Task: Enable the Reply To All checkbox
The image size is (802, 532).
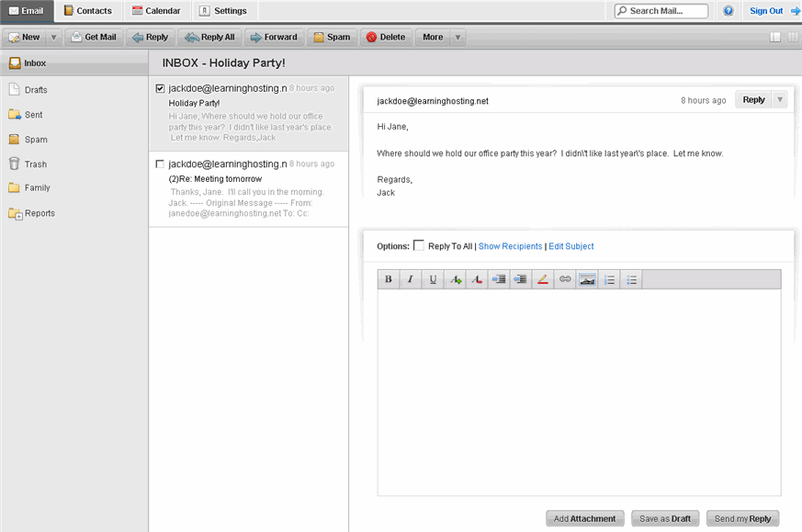Action: click(x=419, y=245)
